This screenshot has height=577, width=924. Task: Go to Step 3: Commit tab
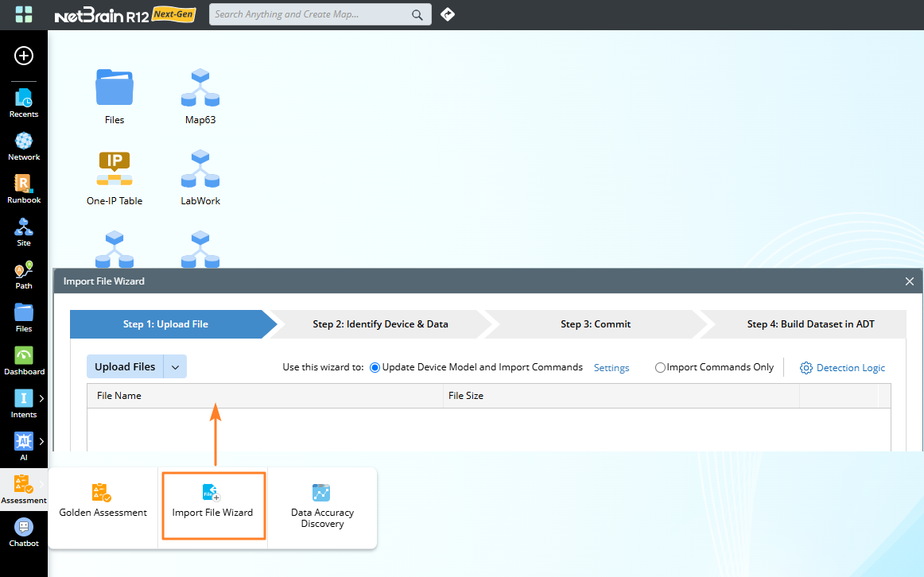[x=595, y=324]
